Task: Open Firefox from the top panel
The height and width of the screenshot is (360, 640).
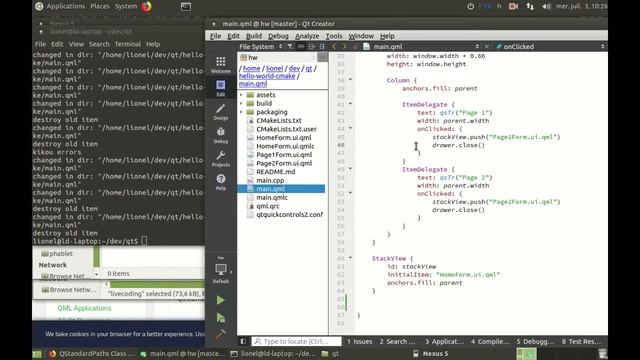Action: [x=146, y=6]
